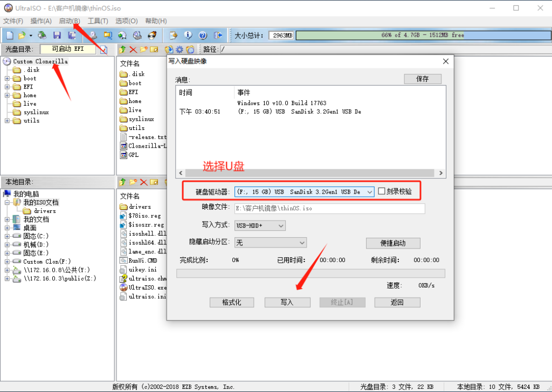Screen dimensions: 552x392
Task: Click the 路径 path input field
Action: click(385, 49)
